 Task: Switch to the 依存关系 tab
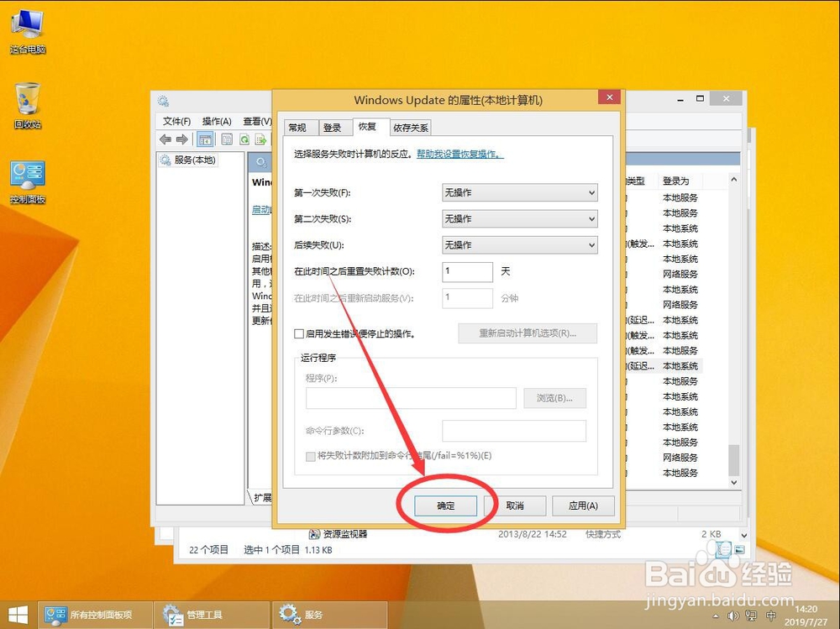click(x=411, y=128)
